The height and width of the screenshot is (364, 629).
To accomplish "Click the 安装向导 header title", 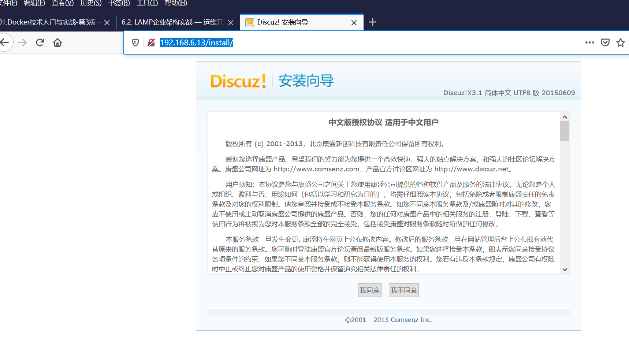I will 306,81.
